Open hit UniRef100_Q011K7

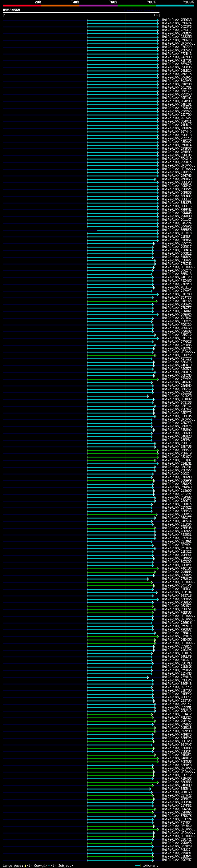click(x=177, y=220)
